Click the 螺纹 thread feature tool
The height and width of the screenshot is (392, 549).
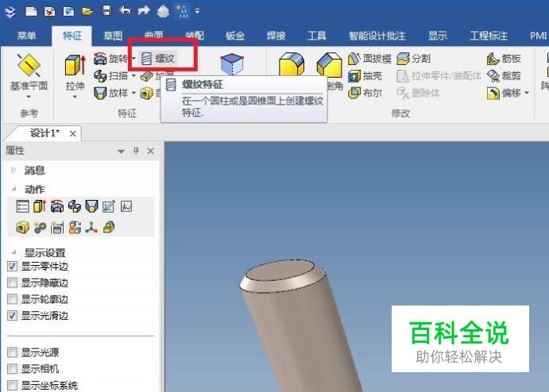pos(157,59)
